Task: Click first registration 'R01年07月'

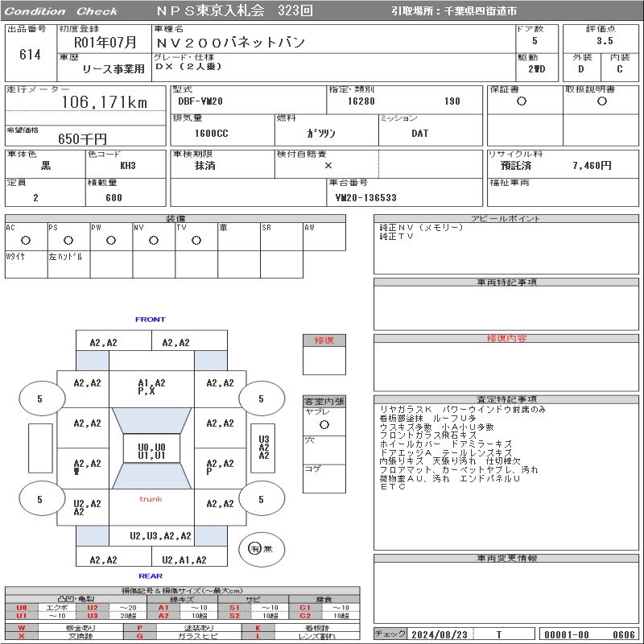Action: 105,43
